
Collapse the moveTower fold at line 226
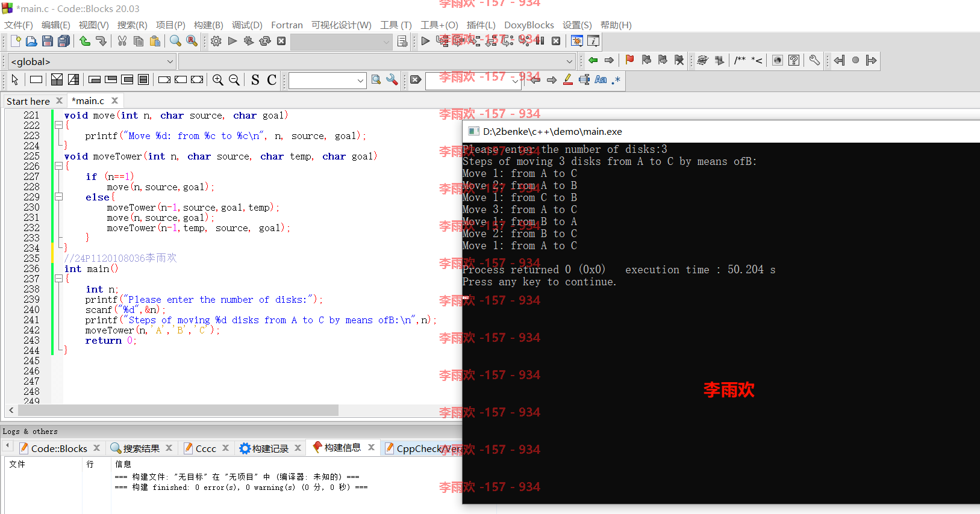(x=58, y=166)
